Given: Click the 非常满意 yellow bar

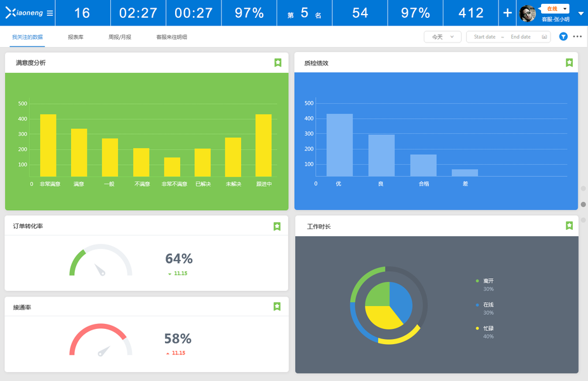Looking at the screenshot, I should [x=48, y=145].
